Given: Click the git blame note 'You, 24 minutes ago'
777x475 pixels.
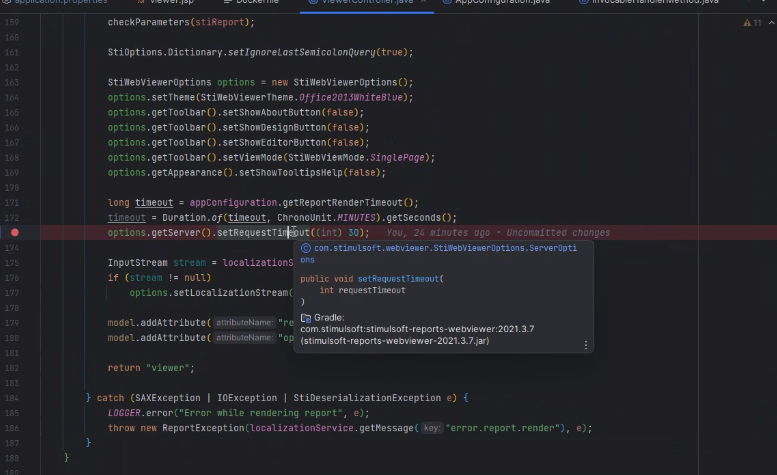Looking at the screenshot, I should pyautogui.click(x=438, y=233).
